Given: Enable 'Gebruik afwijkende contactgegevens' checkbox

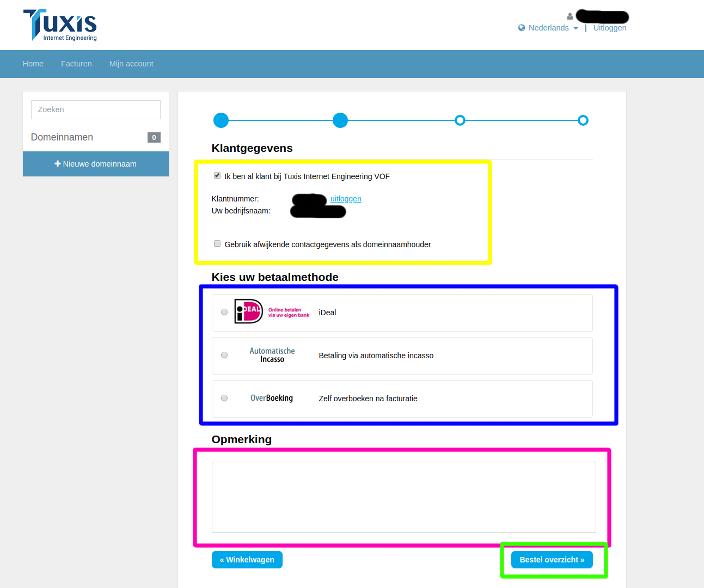Looking at the screenshot, I should [x=217, y=243].
